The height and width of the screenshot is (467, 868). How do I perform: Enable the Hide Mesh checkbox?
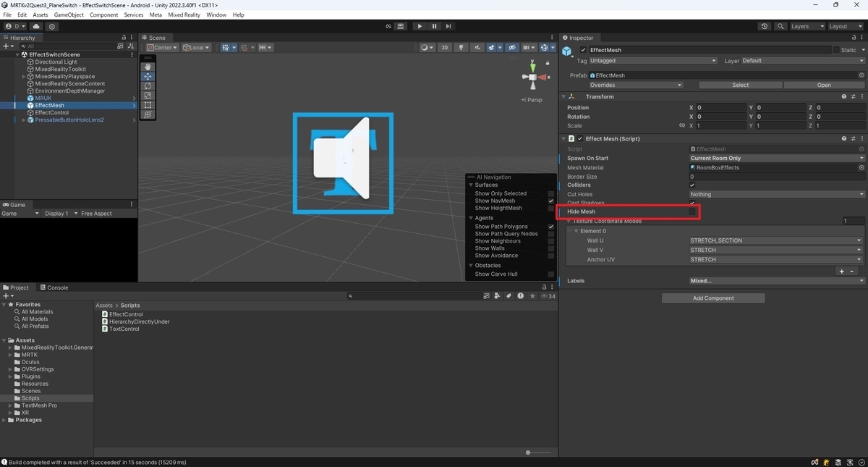click(692, 212)
